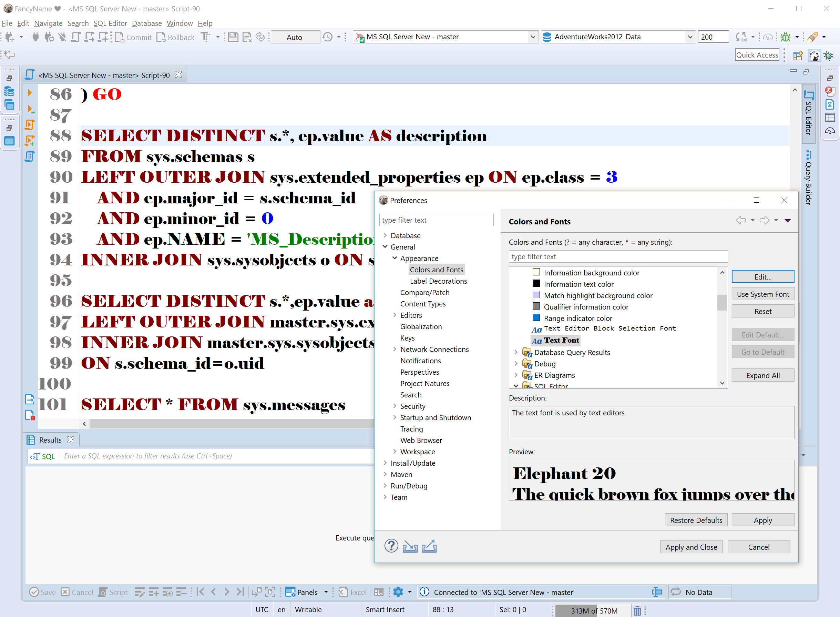The height and width of the screenshot is (617, 840).
Task: Type in the Preferences filter text field
Action: click(437, 220)
